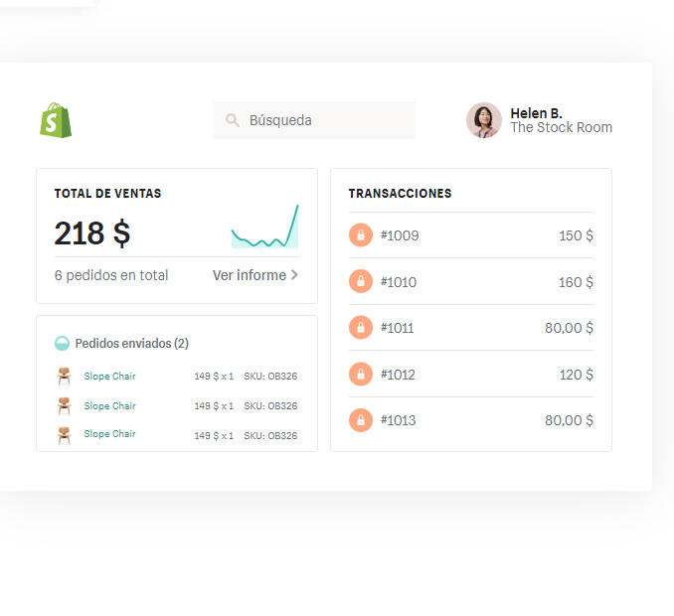
Task: Click the TOTAL DE VENTAS heading
Action: coord(108,194)
